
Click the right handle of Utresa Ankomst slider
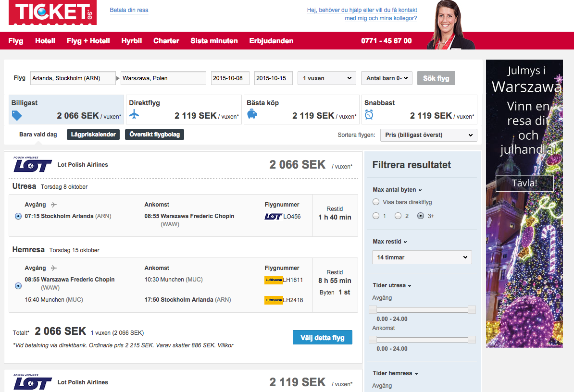(472, 340)
